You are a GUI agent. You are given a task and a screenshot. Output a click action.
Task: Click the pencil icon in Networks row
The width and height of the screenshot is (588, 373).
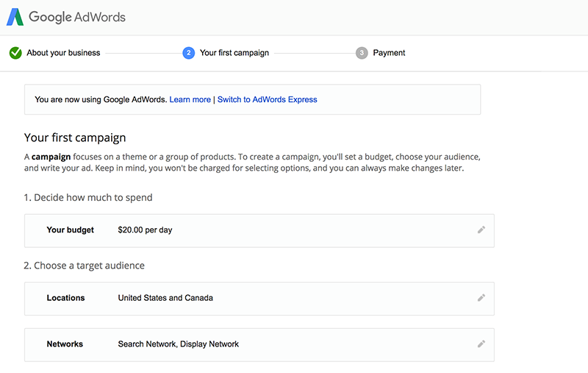click(481, 344)
